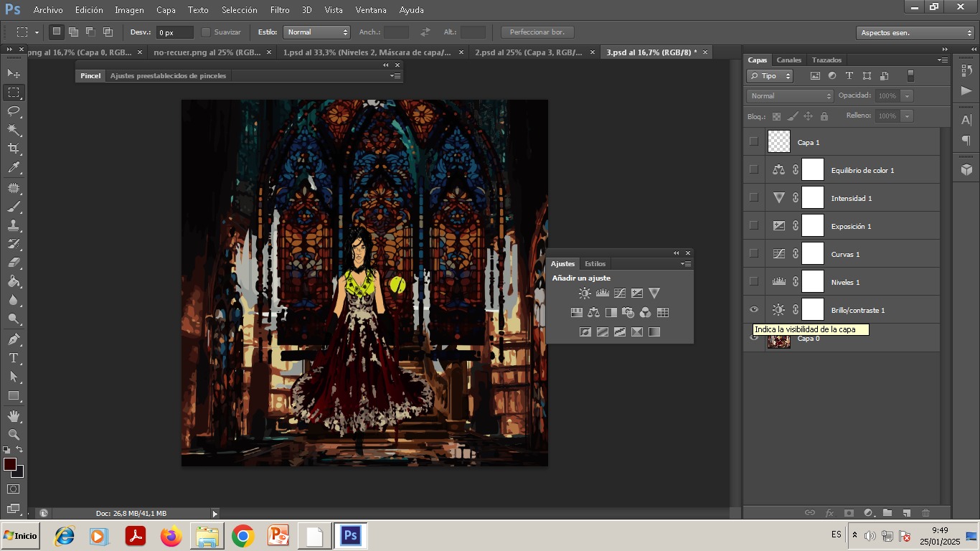Open the History panel icon in right dock
This screenshot has width=980, height=551.
(966, 71)
